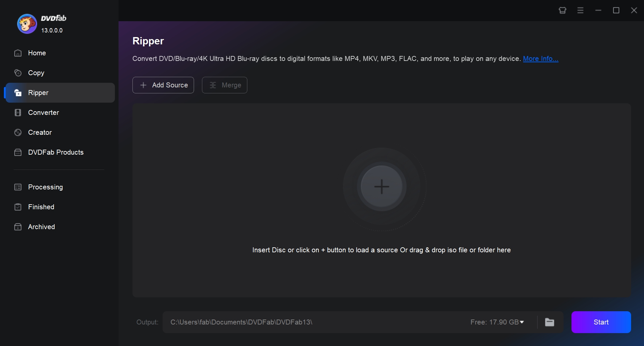Click the plus button to load a source

point(381,186)
